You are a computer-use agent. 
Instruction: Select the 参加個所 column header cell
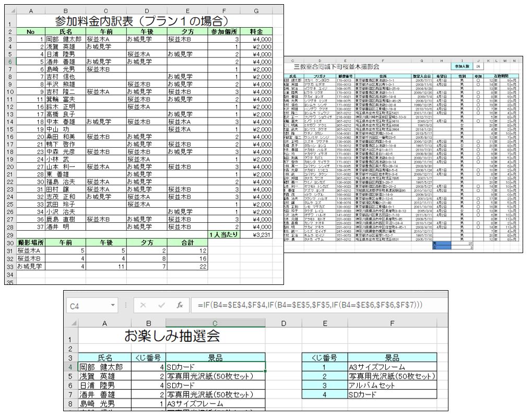[224, 31]
